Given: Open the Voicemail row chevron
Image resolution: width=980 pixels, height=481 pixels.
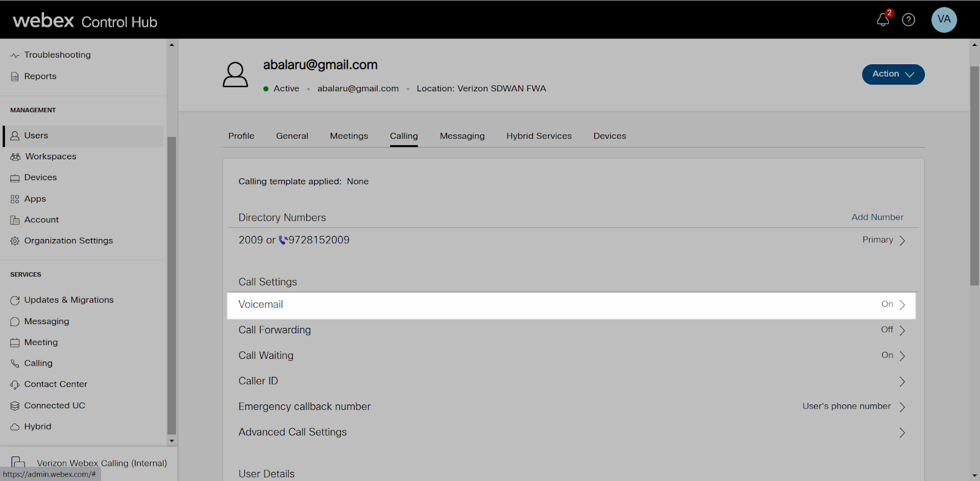Looking at the screenshot, I should click(902, 305).
